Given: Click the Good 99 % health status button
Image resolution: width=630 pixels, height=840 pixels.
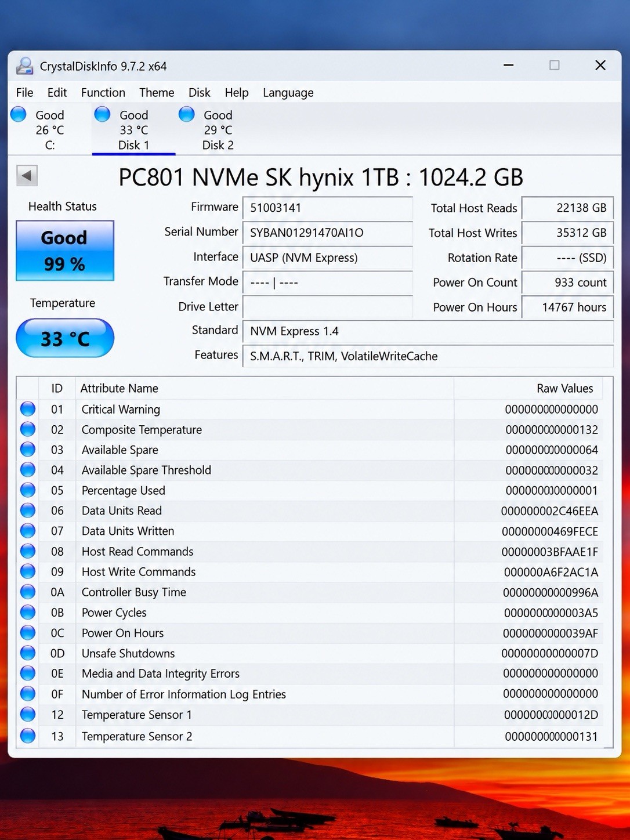Looking at the screenshot, I should [x=65, y=251].
